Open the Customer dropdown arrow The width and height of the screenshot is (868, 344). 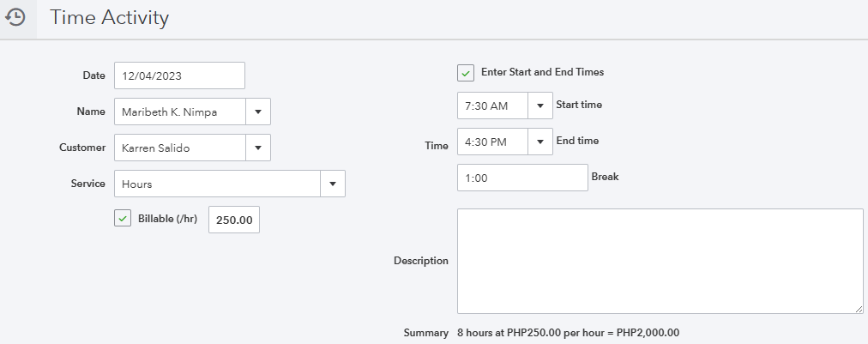click(258, 148)
